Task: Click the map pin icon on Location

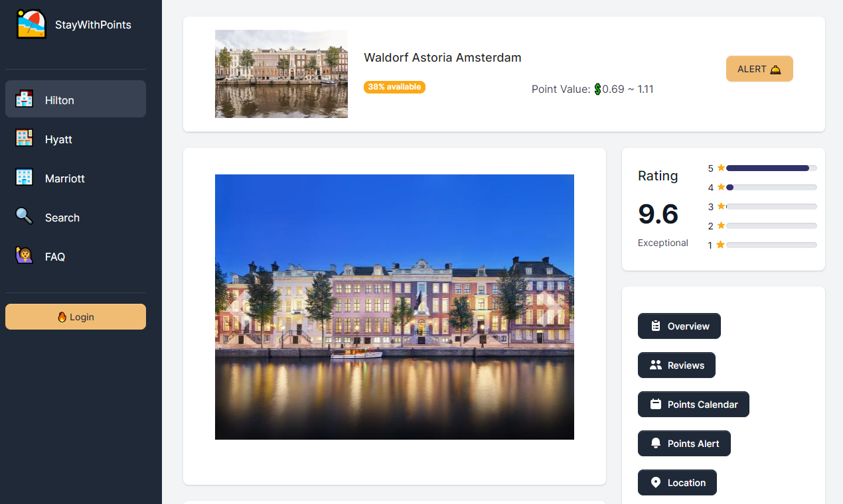Action: (x=656, y=482)
